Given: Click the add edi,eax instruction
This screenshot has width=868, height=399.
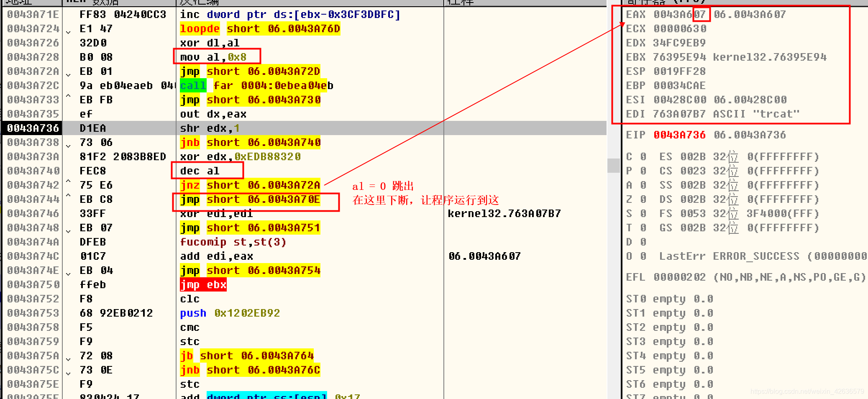Looking at the screenshot, I should (x=216, y=256).
